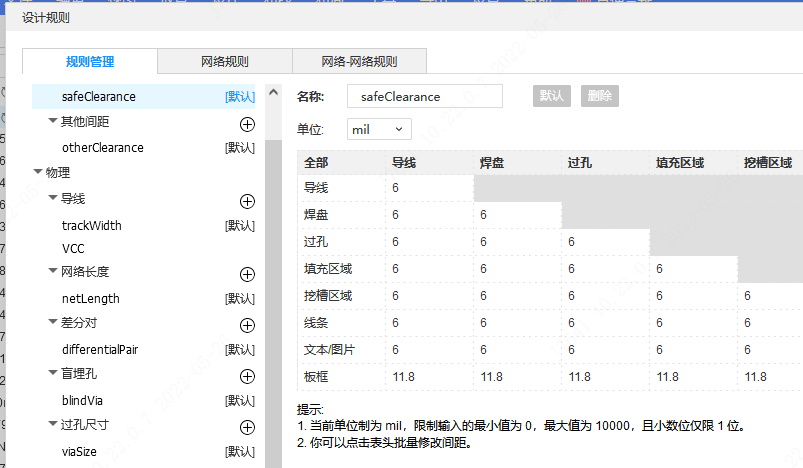This screenshot has width=803, height=468.
Task: Add a new 过孔尺寸 rule
Action: [x=247, y=427]
